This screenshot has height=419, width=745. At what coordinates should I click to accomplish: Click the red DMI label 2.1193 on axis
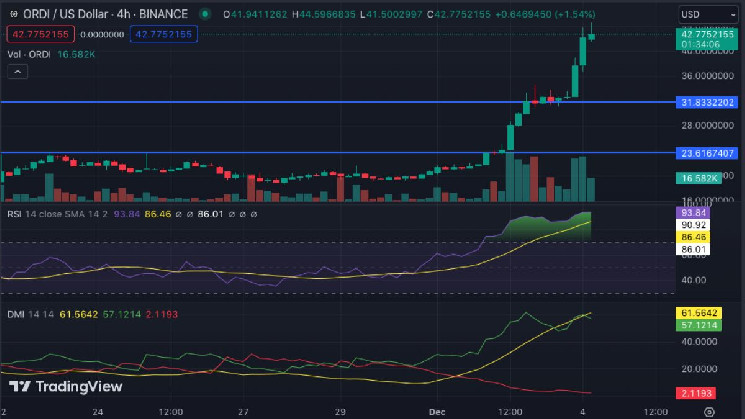(x=696, y=393)
